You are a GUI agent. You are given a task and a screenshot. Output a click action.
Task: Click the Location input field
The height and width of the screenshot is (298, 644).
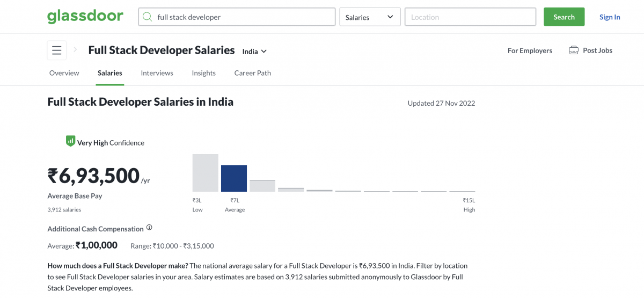click(x=471, y=17)
